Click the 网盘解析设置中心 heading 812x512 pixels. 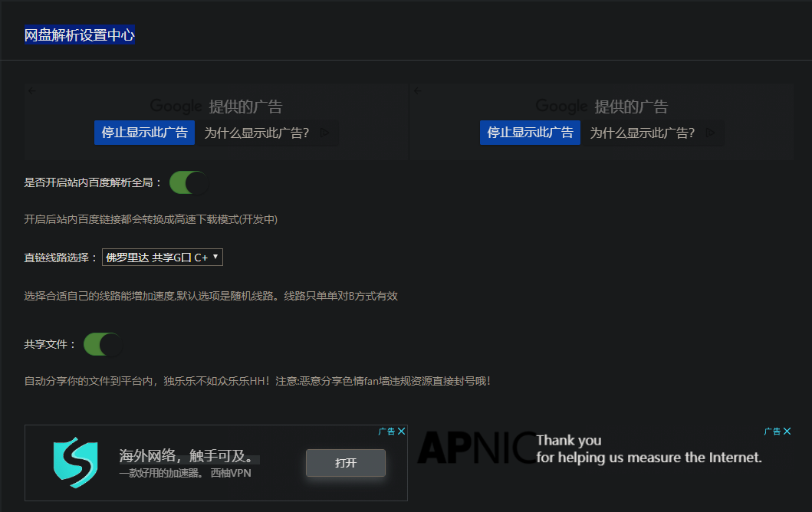coord(80,34)
